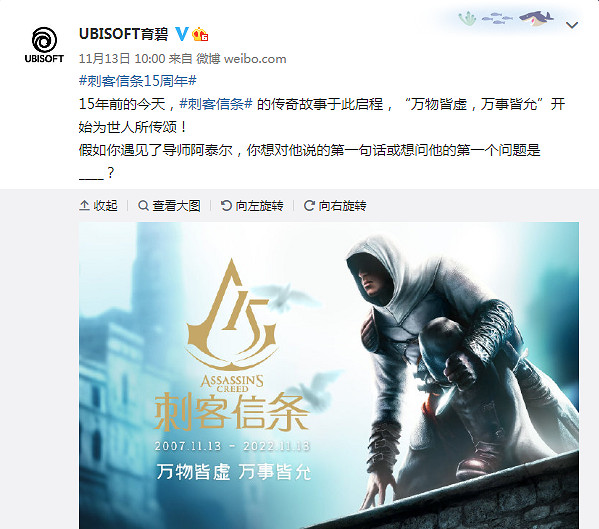The height and width of the screenshot is (529, 599).
Task: Open the post timestamp 11月13日 10:00
Action: 122,59
